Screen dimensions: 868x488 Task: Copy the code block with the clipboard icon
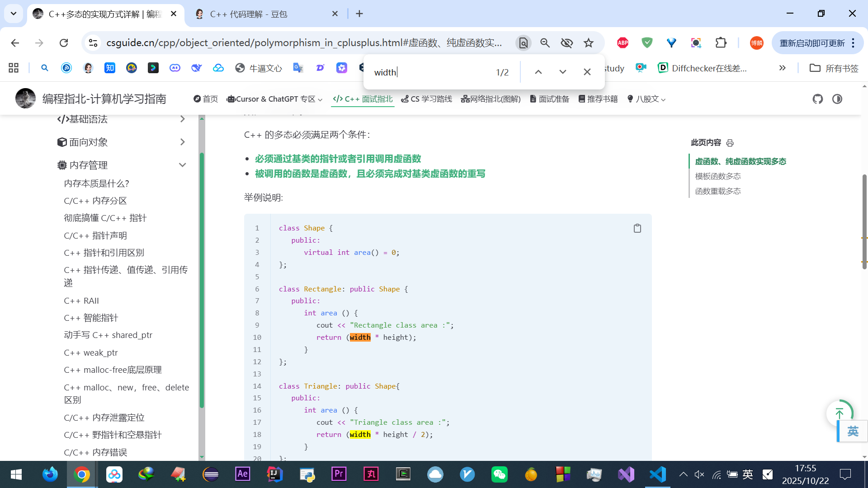(x=637, y=228)
